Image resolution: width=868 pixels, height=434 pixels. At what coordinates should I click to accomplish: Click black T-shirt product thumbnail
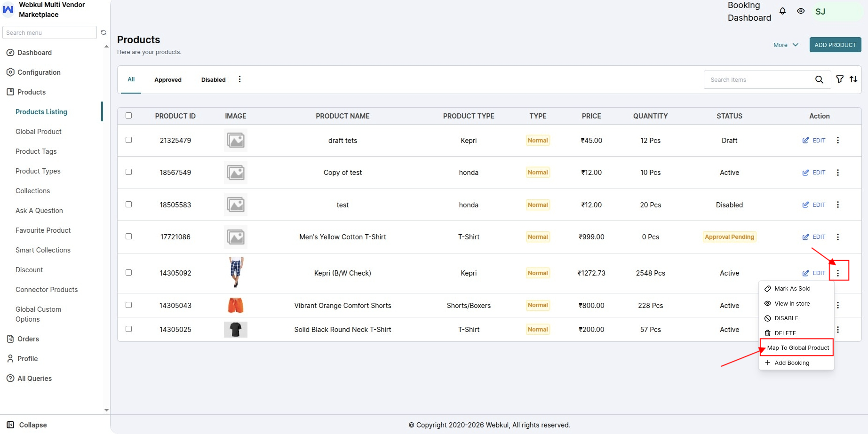click(x=236, y=330)
